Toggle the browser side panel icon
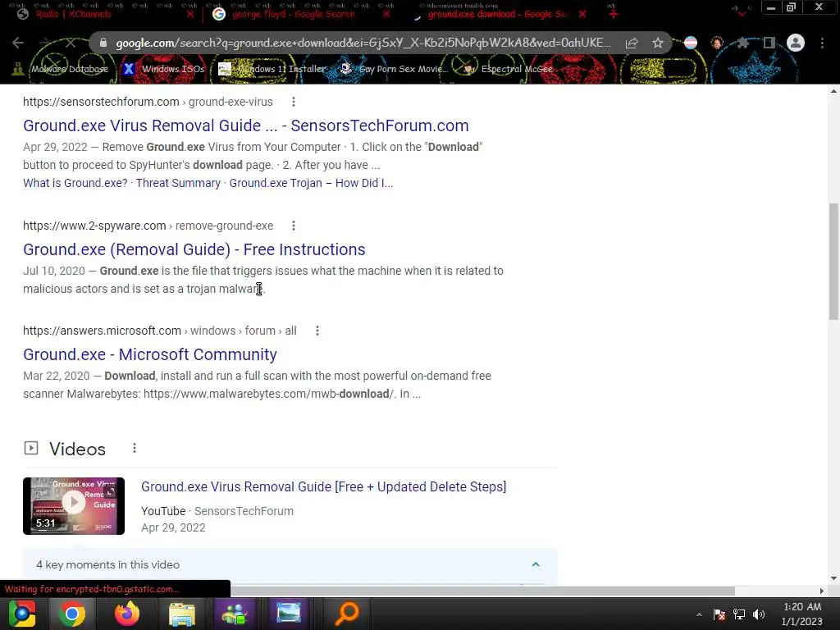Viewport: 840px width, 630px height. [x=769, y=43]
